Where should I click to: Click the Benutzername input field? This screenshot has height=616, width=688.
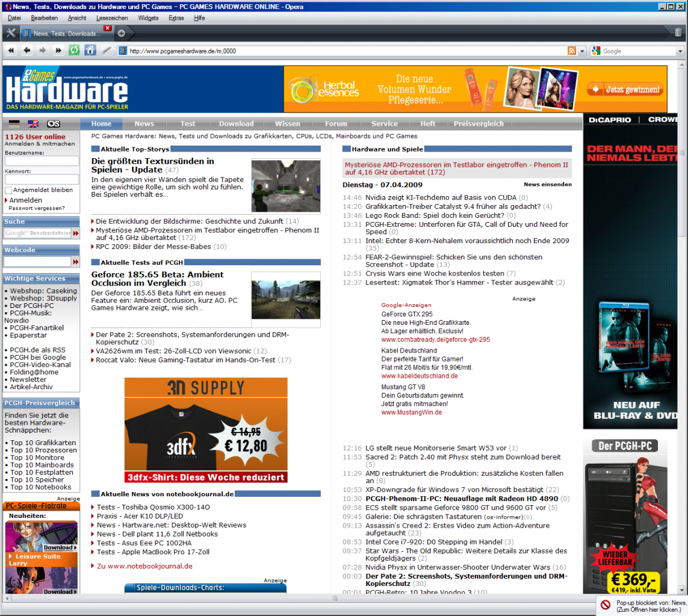click(42, 161)
